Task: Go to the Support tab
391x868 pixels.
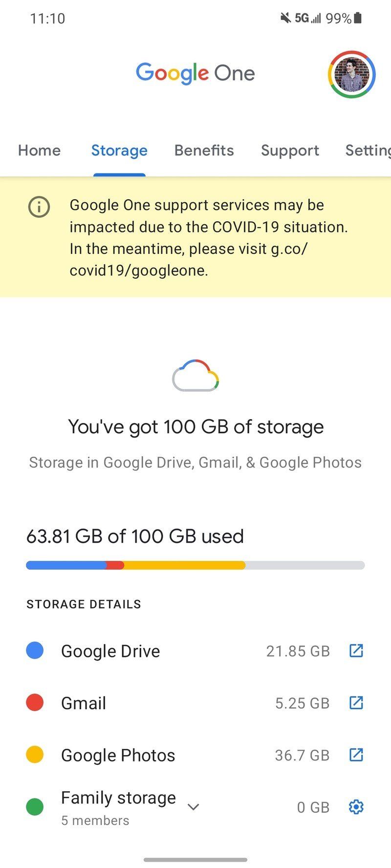Action: pyautogui.click(x=290, y=150)
